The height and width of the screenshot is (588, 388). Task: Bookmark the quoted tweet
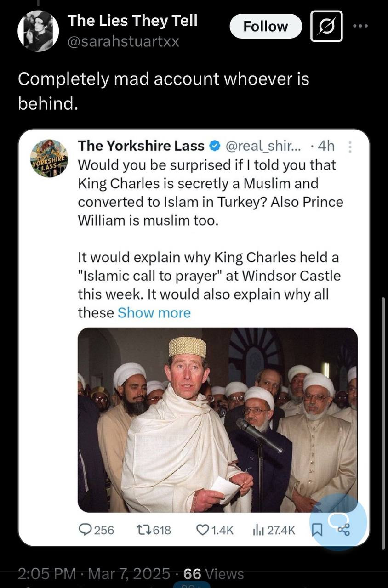tap(317, 531)
